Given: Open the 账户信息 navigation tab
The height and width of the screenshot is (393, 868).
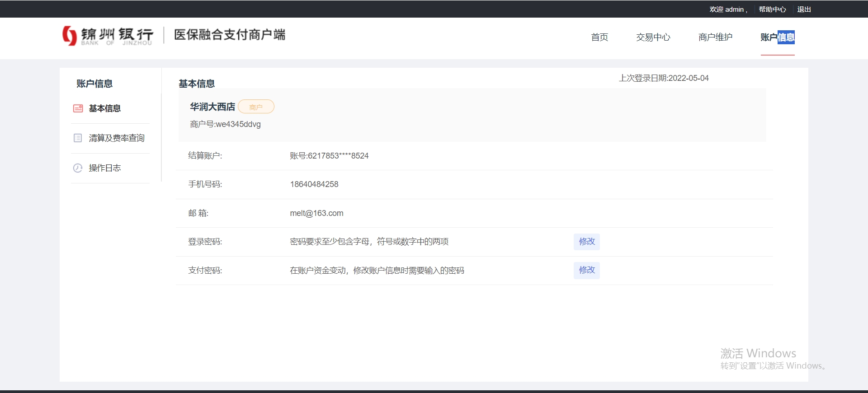Looking at the screenshot, I should click(778, 37).
